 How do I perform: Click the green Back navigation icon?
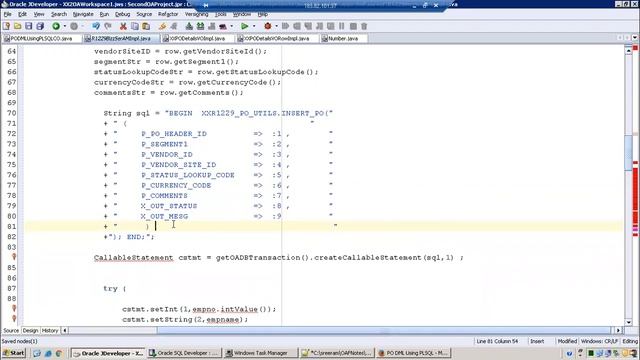(56, 26)
